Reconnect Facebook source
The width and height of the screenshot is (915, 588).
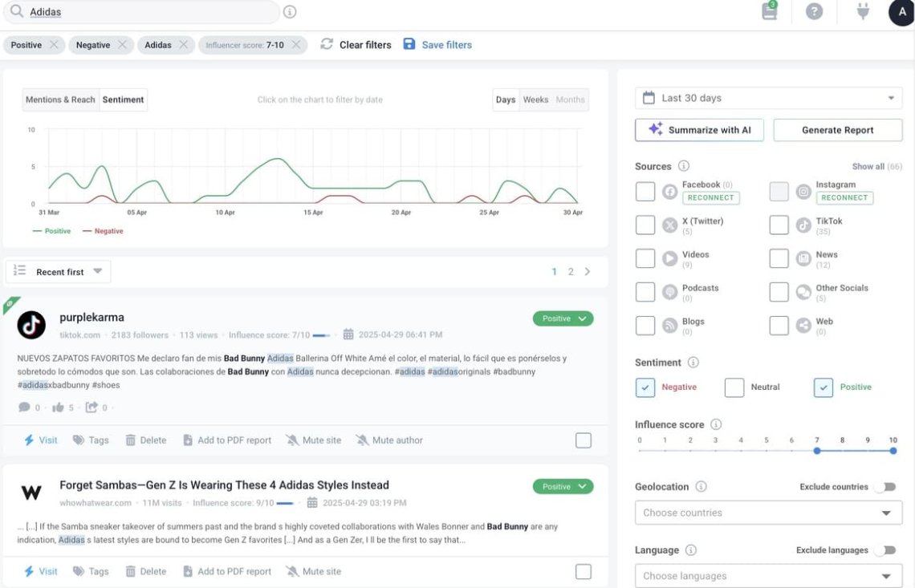coord(711,198)
